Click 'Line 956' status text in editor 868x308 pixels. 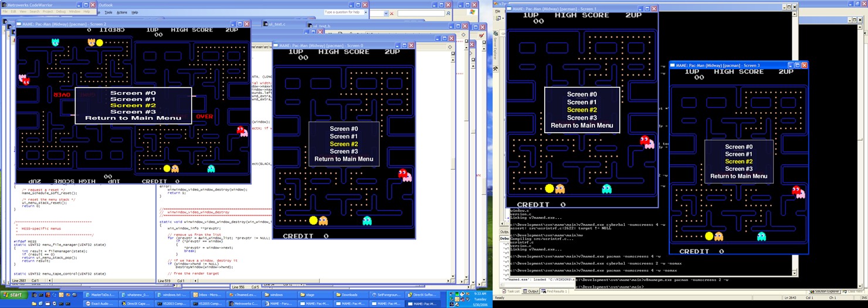(239, 287)
